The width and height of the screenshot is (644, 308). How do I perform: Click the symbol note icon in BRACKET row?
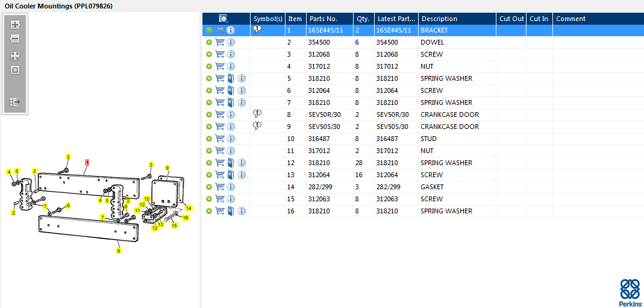point(257,29)
